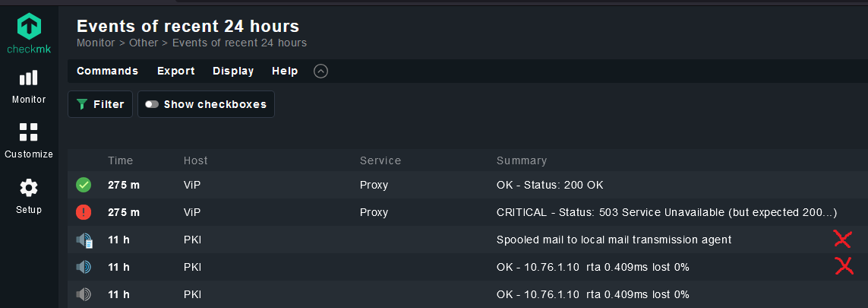
Task: Open the Display dropdown menu
Action: (233, 71)
